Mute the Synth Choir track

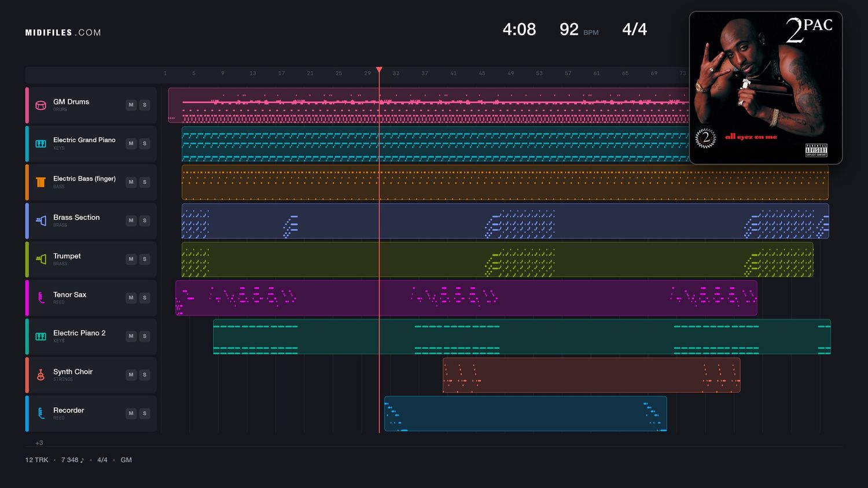coord(131,375)
